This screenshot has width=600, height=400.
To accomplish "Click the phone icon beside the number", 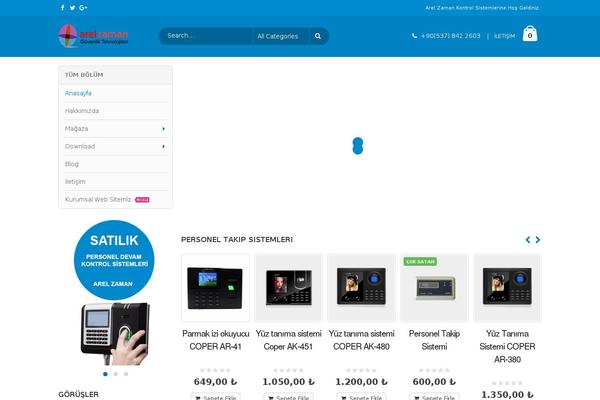I will (x=414, y=36).
